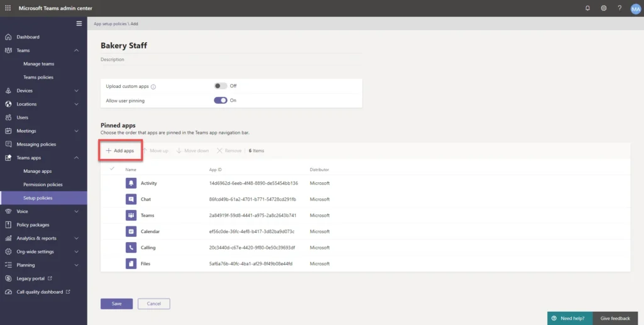Disable the Allow user pinning toggle
The width and height of the screenshot is (644, 325).
click(x=220, y=100)
